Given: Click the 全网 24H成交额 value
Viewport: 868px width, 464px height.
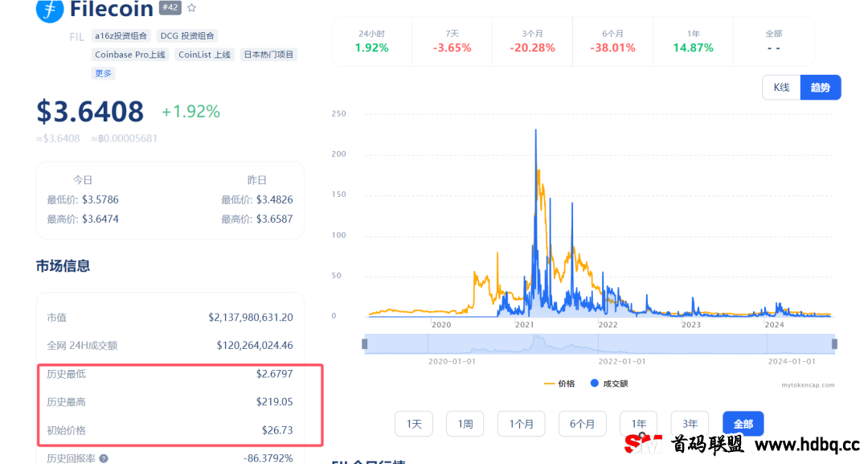Looking at the screenshot, I should coord(255,346).
